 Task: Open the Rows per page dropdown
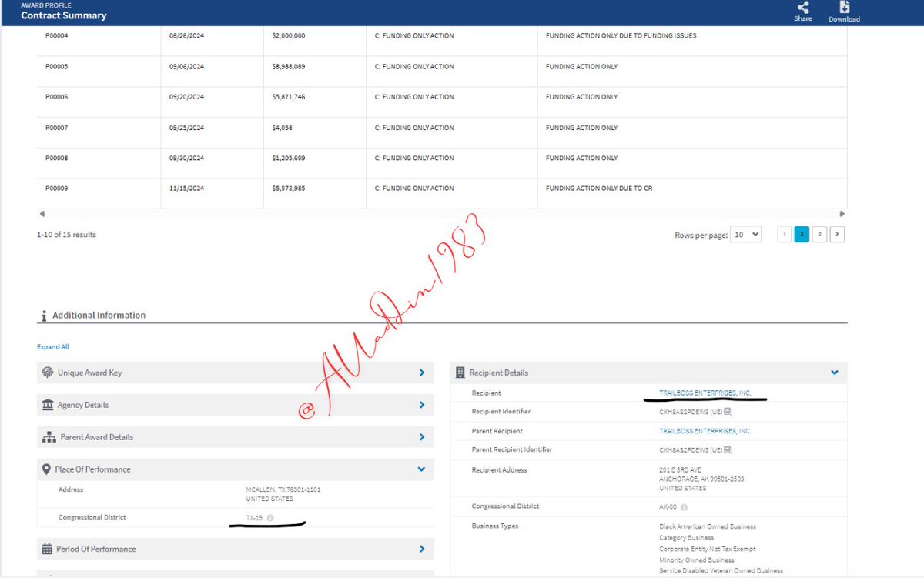coord(745,234)
